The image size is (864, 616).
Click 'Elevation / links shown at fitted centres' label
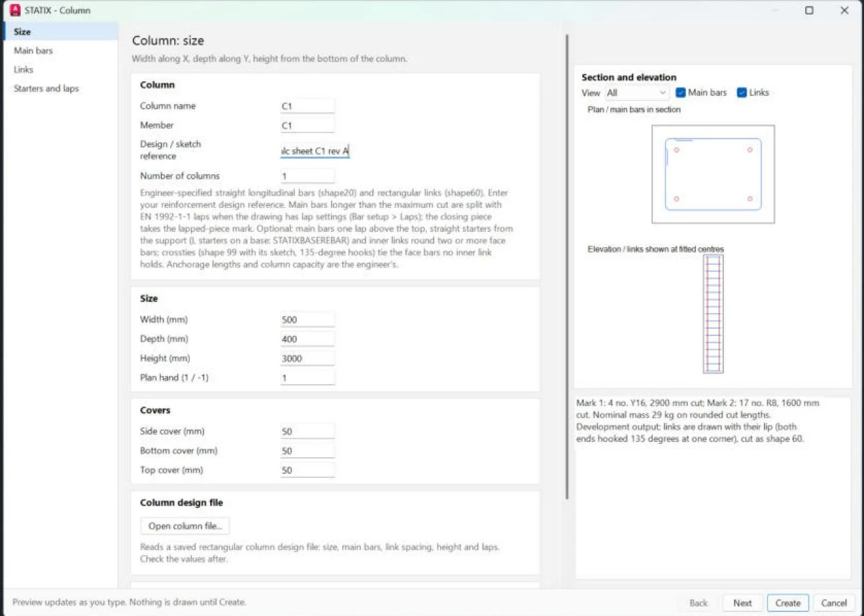pos(655,249)
